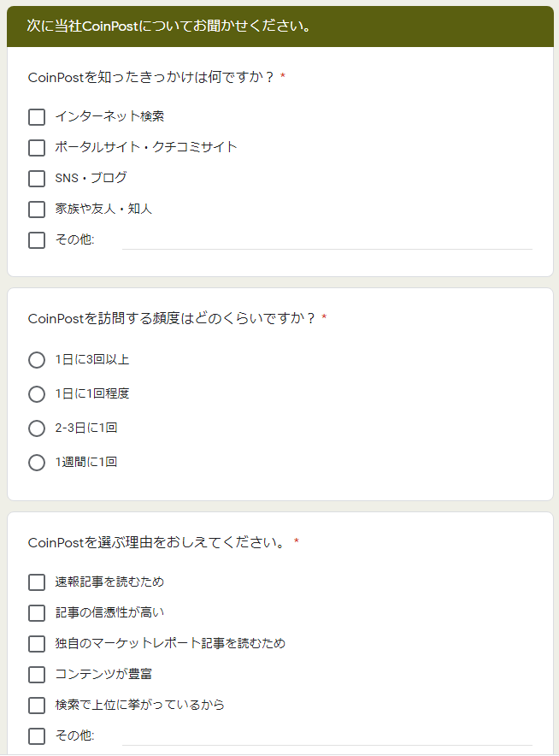The width and height of the screenshot is (559, 756).
Task: Tick その他 checkbox under きっかけ question
Action: (x=37, y=240)
